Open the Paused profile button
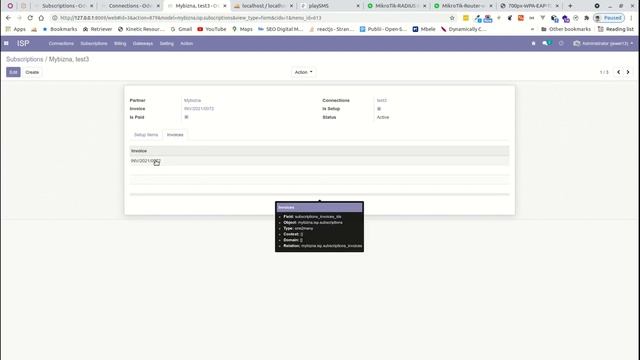640x360 pixels. pyautogui.click(x=609, y=18)
